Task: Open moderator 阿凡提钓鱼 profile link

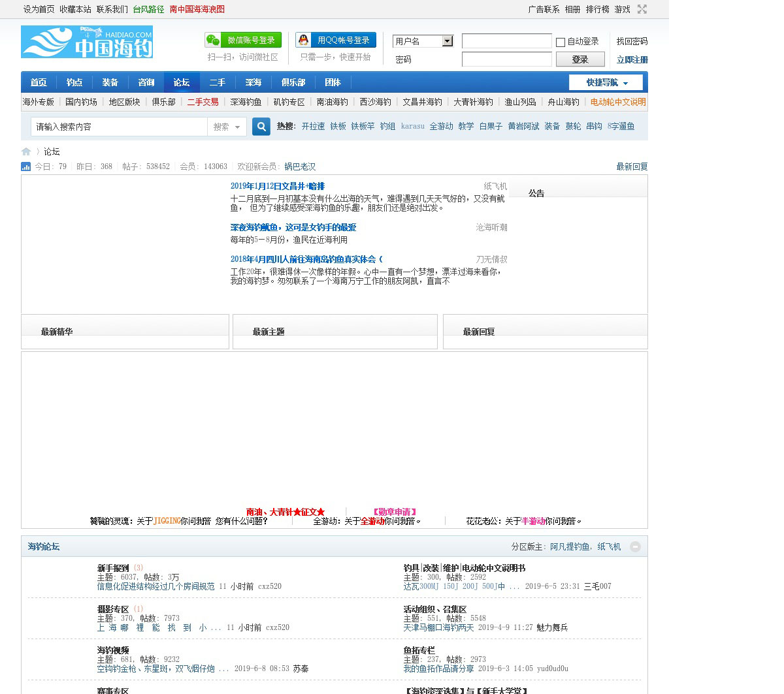Action: 570,546
